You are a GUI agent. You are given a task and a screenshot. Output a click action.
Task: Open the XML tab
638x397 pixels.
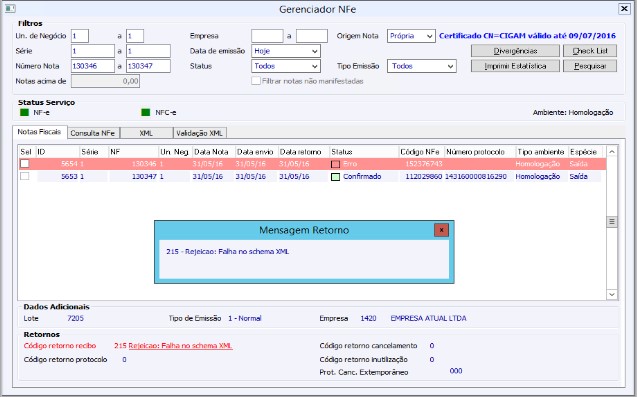146,133
